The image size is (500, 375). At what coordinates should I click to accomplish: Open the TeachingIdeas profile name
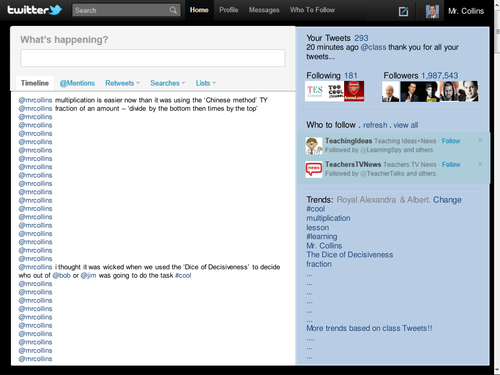click(x=348, y=141)
